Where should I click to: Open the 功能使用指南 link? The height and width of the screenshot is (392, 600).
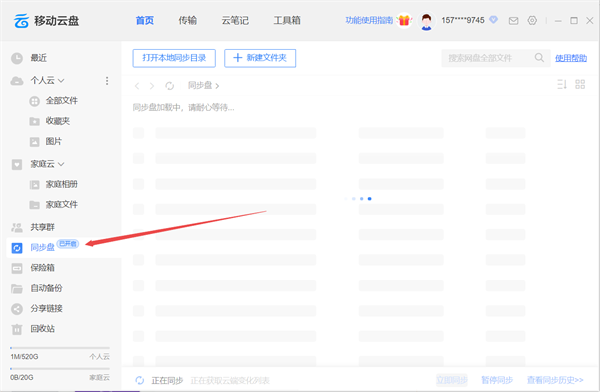(x=369, y=20)
